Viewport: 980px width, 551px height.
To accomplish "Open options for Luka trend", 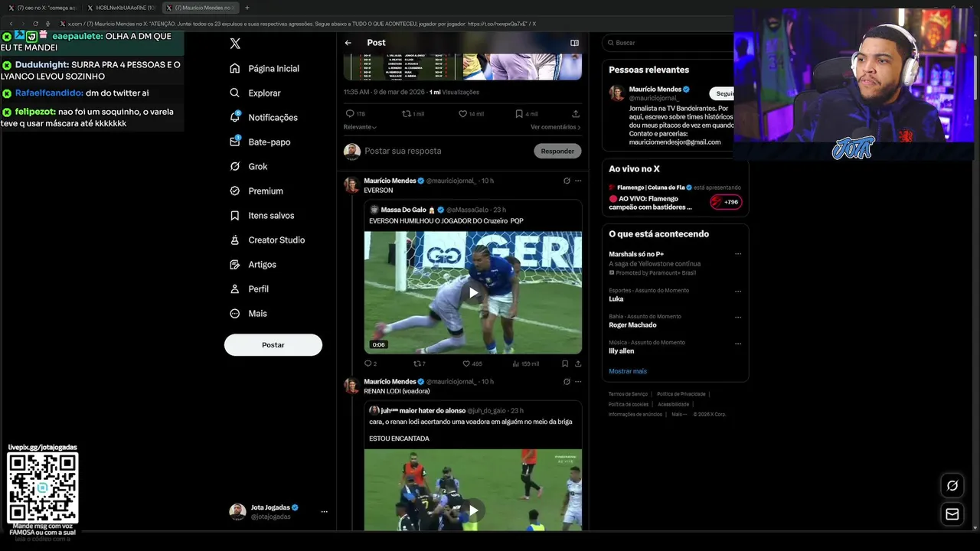I will (x=738, y=291).
